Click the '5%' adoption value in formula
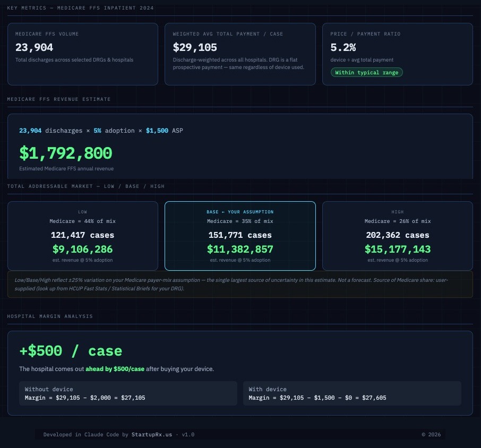 [x=97, y=131]
